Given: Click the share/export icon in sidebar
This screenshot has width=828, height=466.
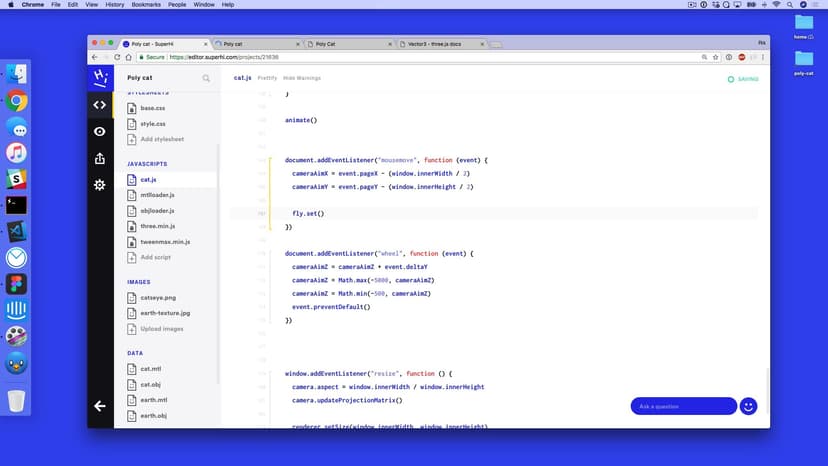Looking at the screenshot, I should (x=100, y=158).
